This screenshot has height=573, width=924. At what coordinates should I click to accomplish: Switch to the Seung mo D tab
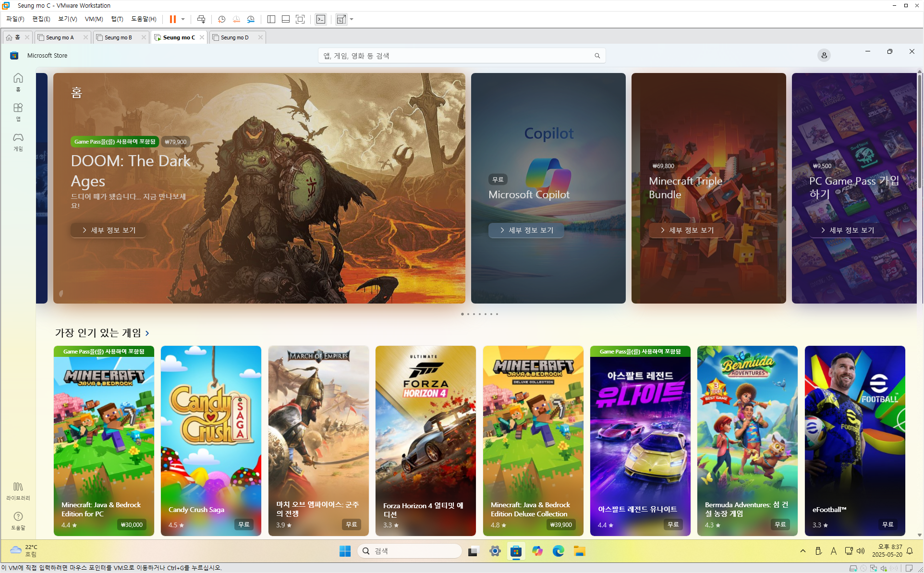pyautogui.click(x=235, y=37)
